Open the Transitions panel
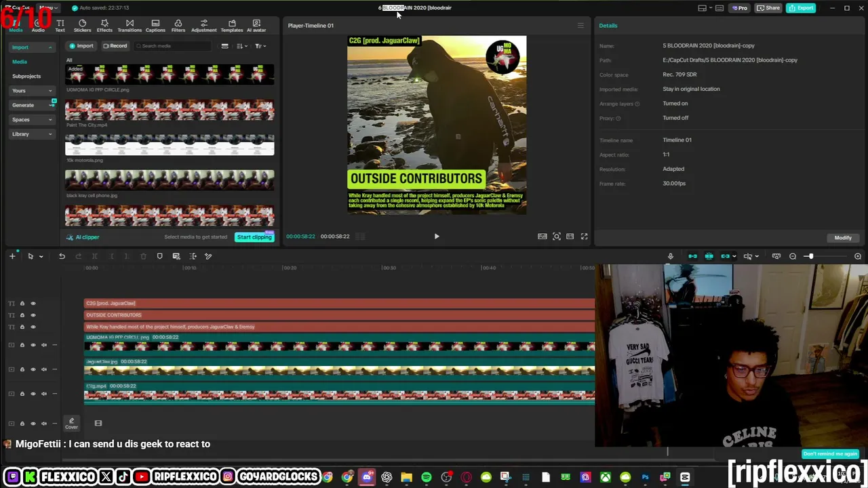The height and width of the screenshot is (488, 868). click(x=130, y=26)
